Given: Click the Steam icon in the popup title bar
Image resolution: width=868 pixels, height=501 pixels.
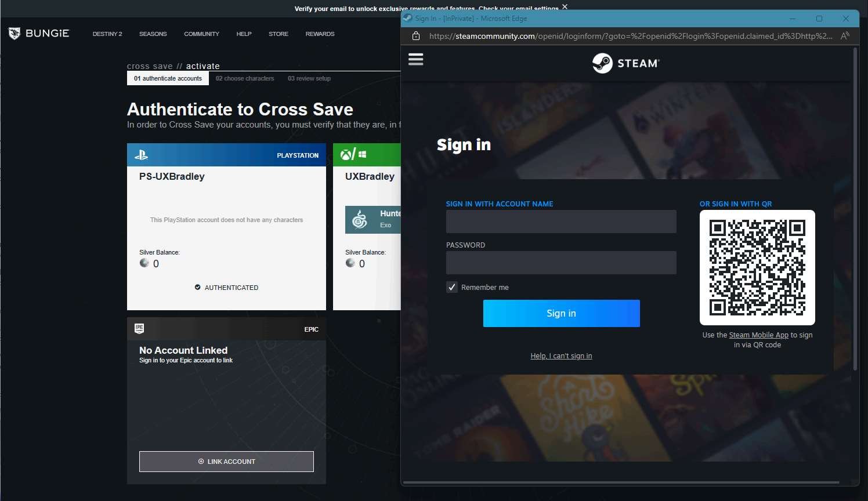Looking at the screenshot, I should [407, 18].
